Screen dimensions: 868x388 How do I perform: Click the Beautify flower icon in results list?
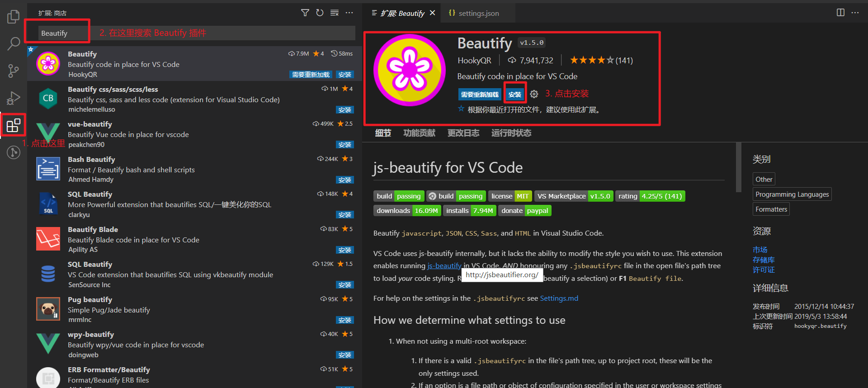coord(48,63)
